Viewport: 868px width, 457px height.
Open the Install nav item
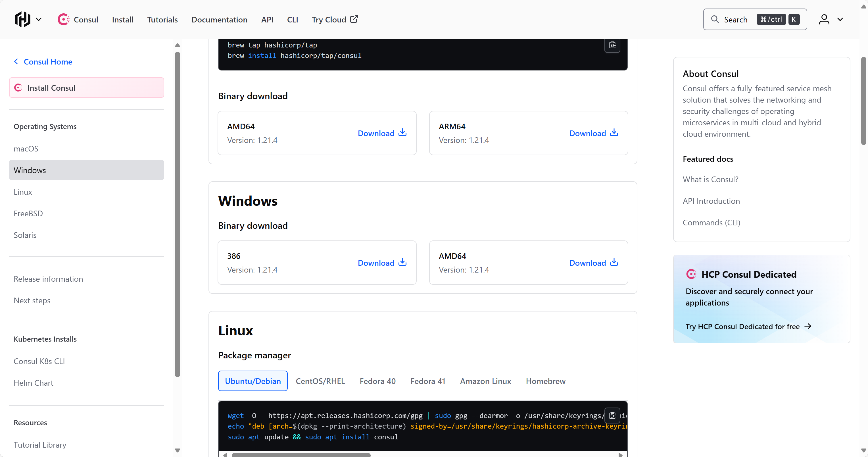[x=123, y=20]
